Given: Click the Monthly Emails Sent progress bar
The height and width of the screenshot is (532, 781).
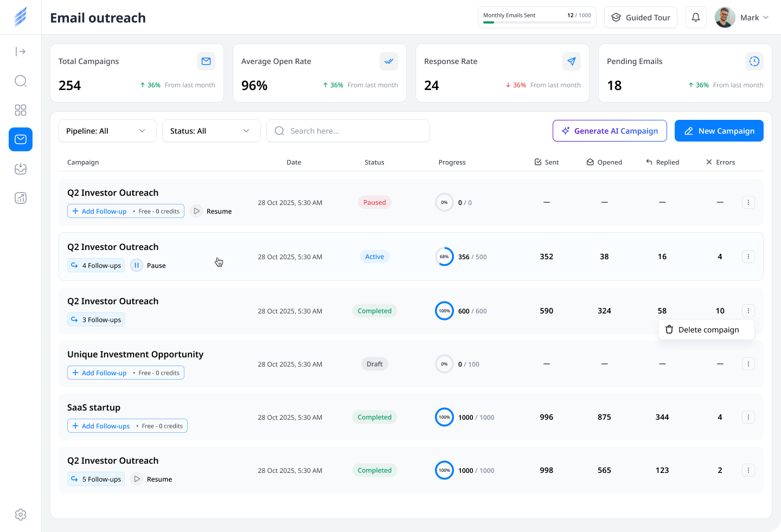Looking at the screenshot, I should [537, 22].
